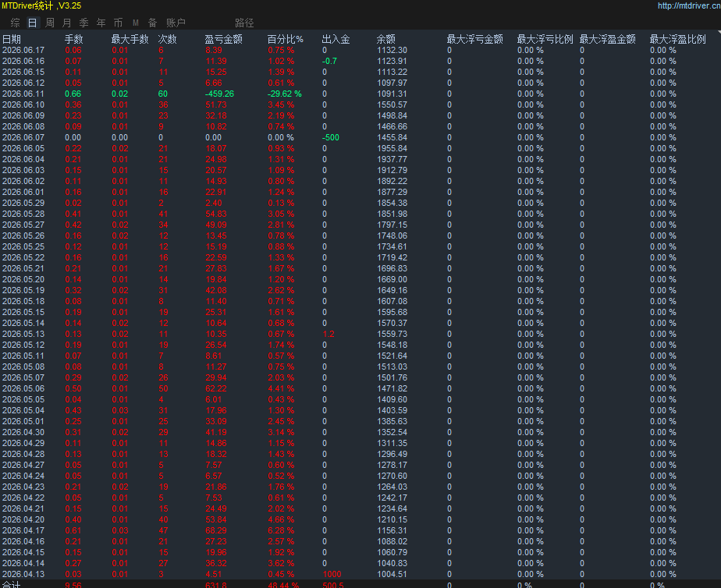Click the 百分比% column header

coord(285,39)
